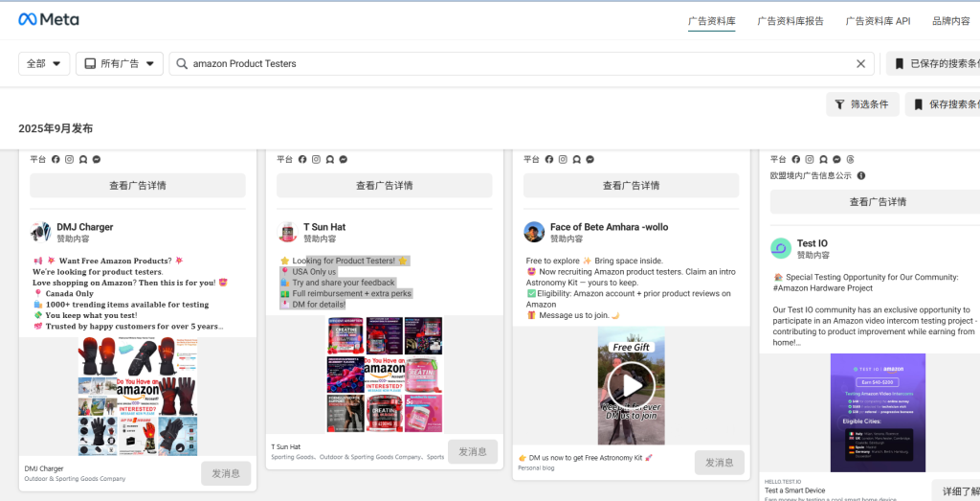980x501 pixels.
Task: Open the heated gloves ad image
Action: (x=138, y=396)
